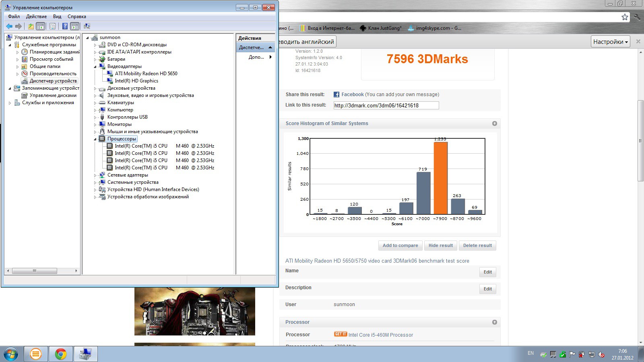Select Диспетчер устройств in the console tree

(x=53, y=81)
